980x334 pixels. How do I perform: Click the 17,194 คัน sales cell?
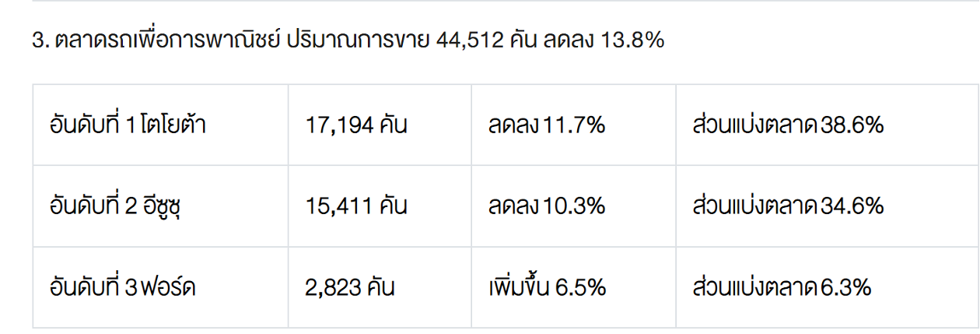point(356,125)
